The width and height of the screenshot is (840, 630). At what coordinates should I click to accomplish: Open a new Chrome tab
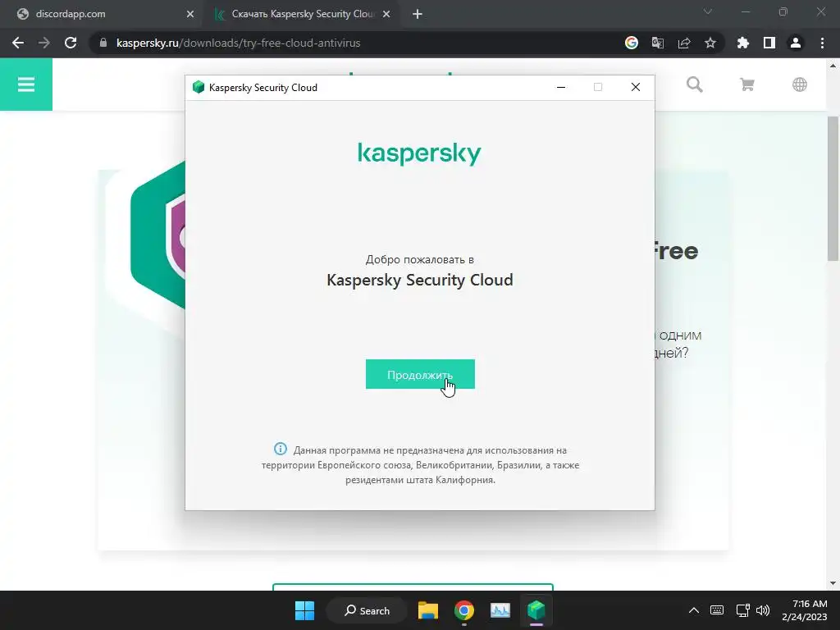418,15
